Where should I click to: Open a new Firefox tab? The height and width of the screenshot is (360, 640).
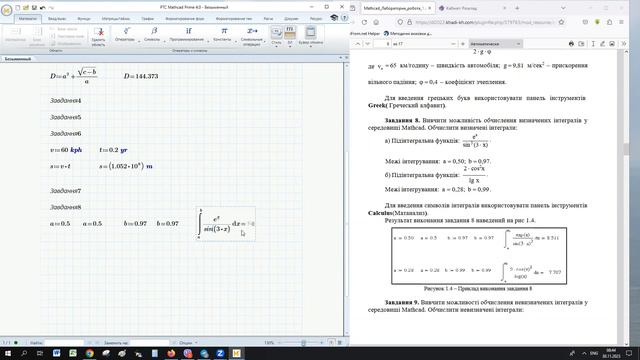click(517, 8)
